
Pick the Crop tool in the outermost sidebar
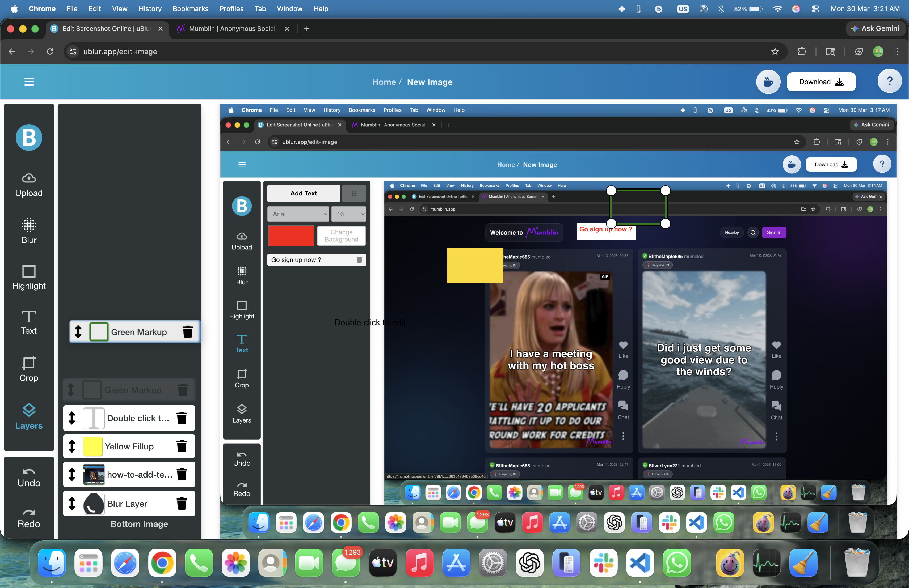click(x=29, y=369)
